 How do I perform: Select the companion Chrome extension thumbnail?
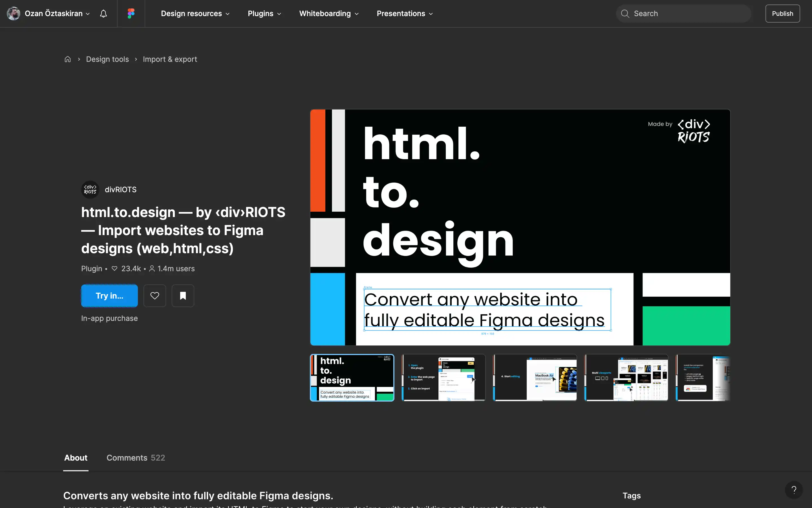(x=703, y=378)
